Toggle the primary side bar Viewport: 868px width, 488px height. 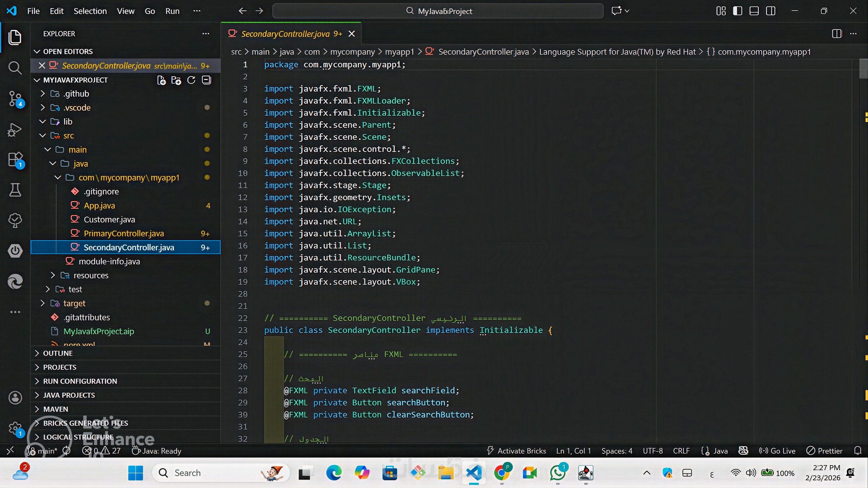pyautogui.click(x=737, y=11)
